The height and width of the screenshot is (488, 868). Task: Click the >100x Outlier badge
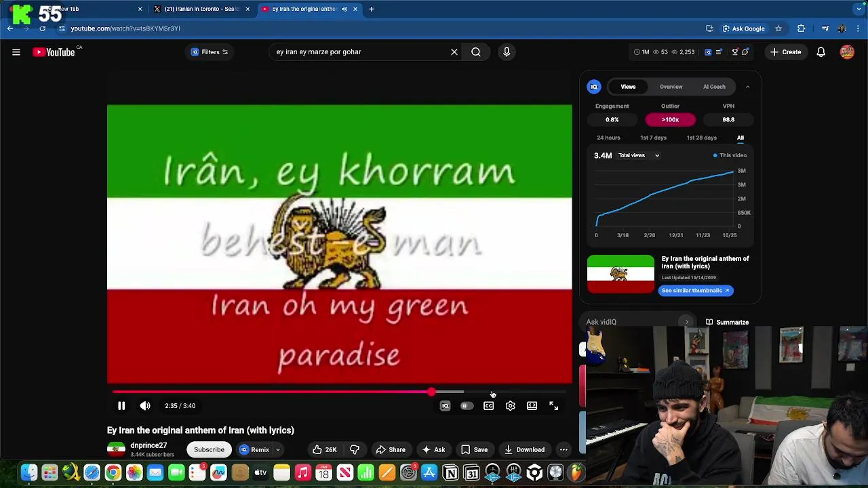point(670,119)
